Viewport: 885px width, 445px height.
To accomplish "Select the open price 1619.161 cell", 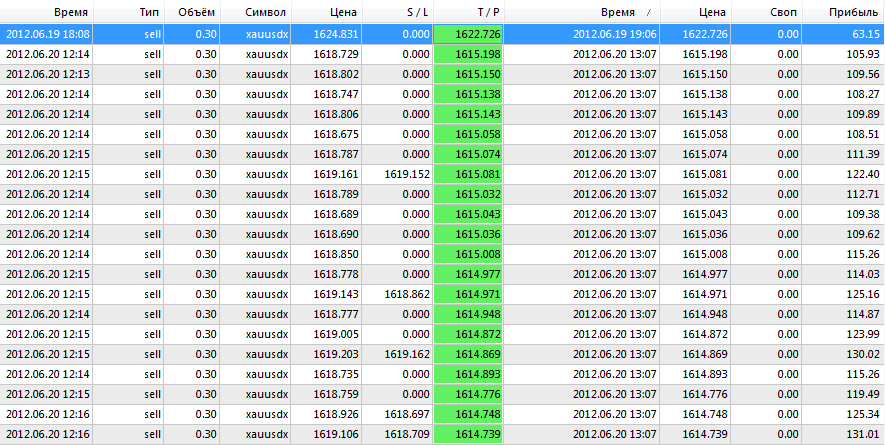I will (327, 174).
